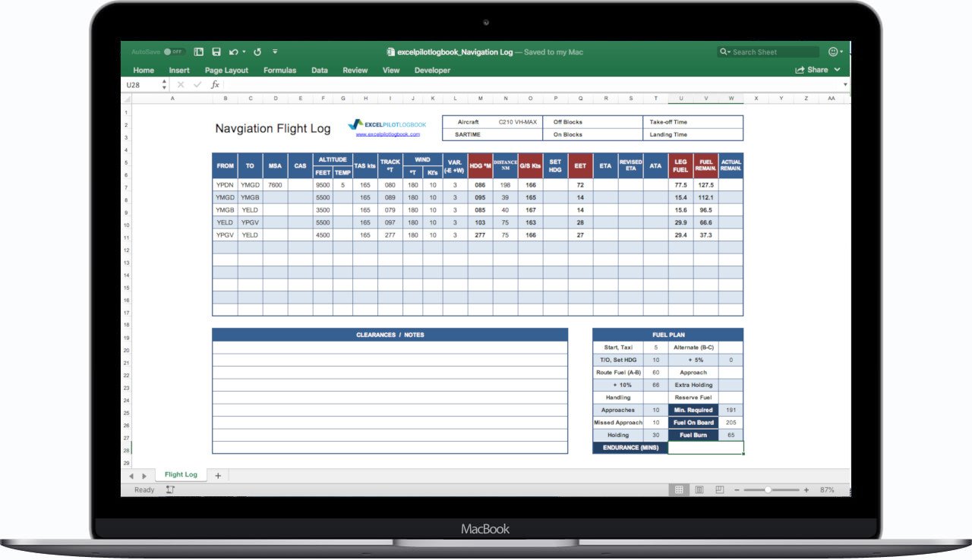This screenshot has width=972, height=560.
Task: Open the Name Box stepper for U28
Action: [165, 85]
